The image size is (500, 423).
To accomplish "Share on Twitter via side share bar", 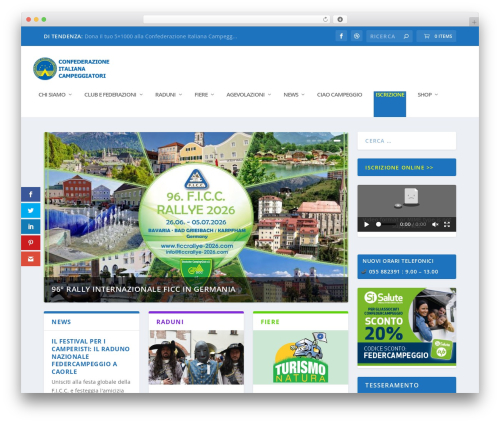I will pos(31,210).
